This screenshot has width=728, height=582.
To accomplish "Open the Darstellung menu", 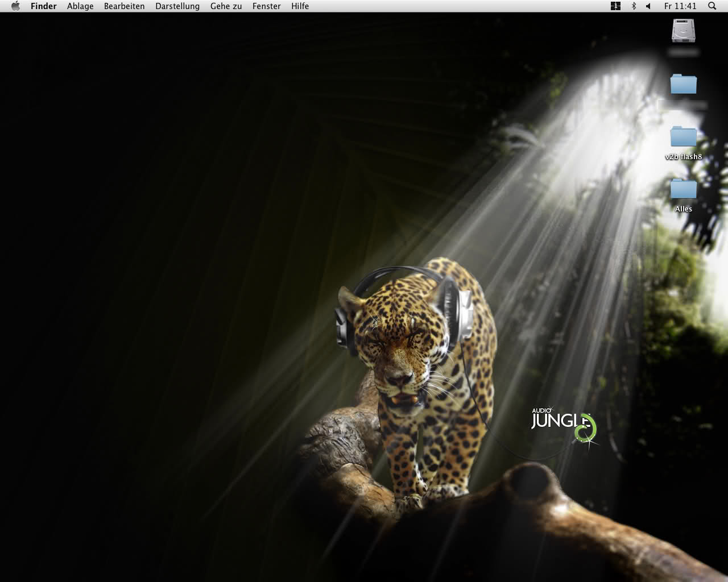I will coord(177,6).
